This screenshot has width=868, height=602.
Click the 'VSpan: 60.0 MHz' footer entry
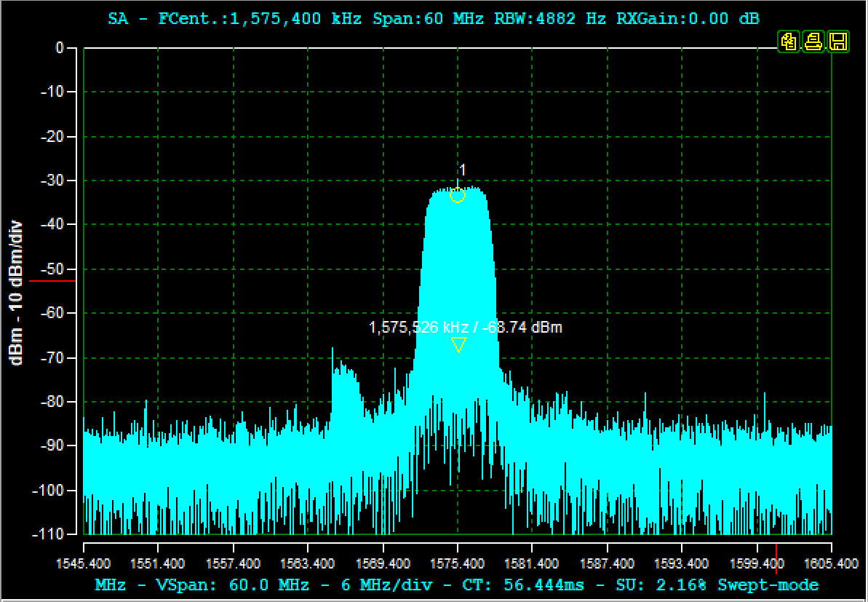[233, 585]
